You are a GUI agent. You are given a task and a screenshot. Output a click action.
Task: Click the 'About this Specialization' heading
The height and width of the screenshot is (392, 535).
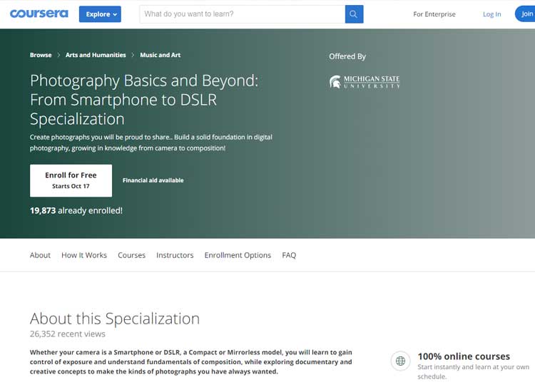coord(115,319)
